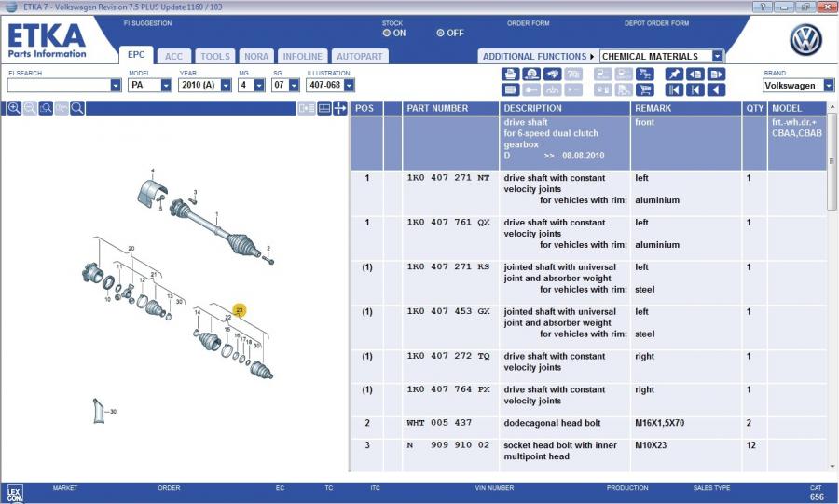Click the magnifier icon without plus sign
Image resolution: width=839 pixels, height=504 pixels.
pyautogui.click(x=77, y=108)
